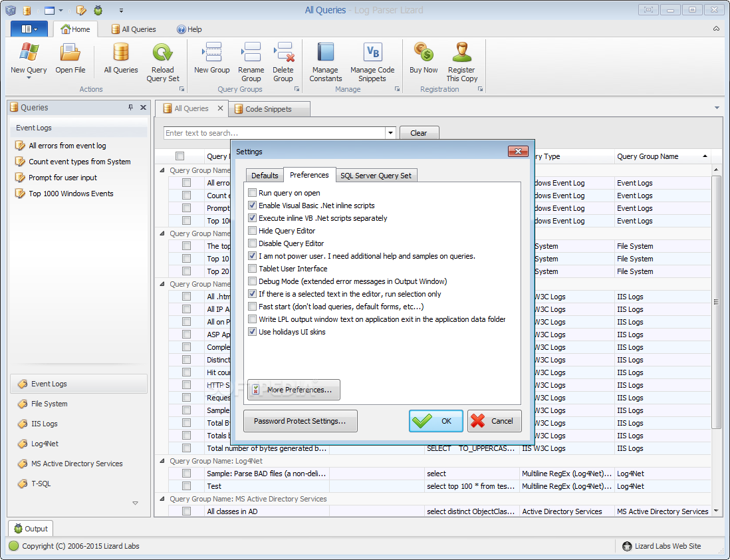This screenshot has height=560, width=730.
Task: Click the OK button
Action: [435, 421]
